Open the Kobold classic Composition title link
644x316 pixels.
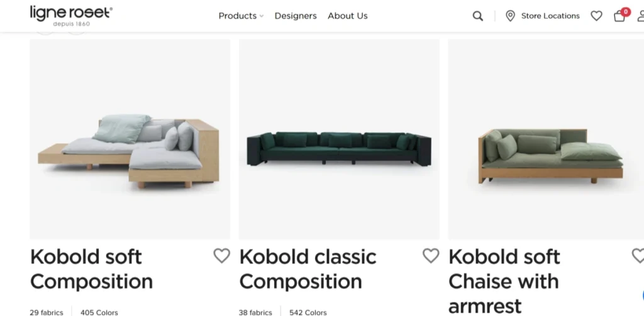tap(308, 269)
